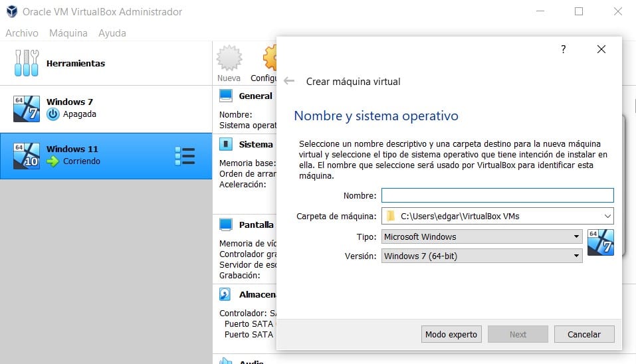Click the 'Aceleración:' label
Viewport: 636px width, 364px height.
pos(243,185)
